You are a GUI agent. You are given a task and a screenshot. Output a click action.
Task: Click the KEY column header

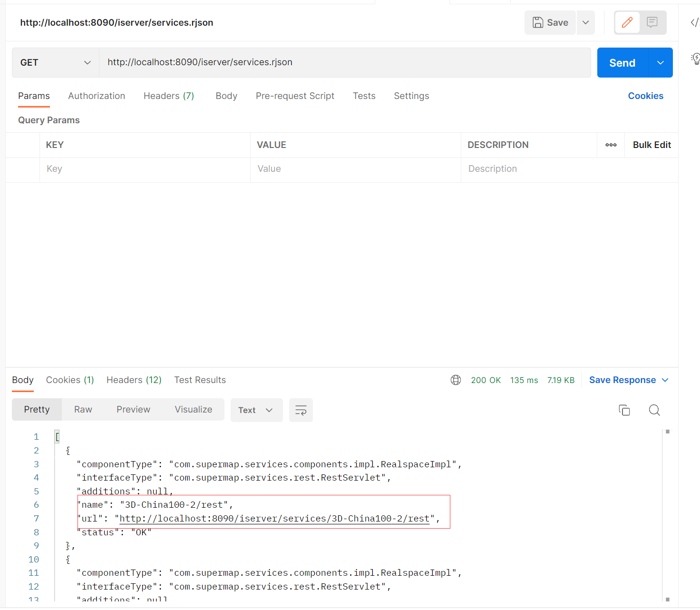coord(55,145)
